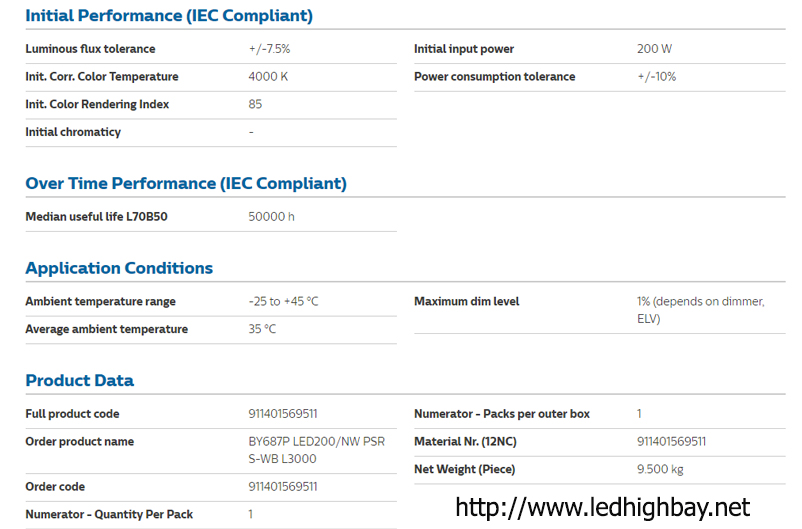Click the Application Conditions section heading
802x529 pixels.
(x=119, y=268)
